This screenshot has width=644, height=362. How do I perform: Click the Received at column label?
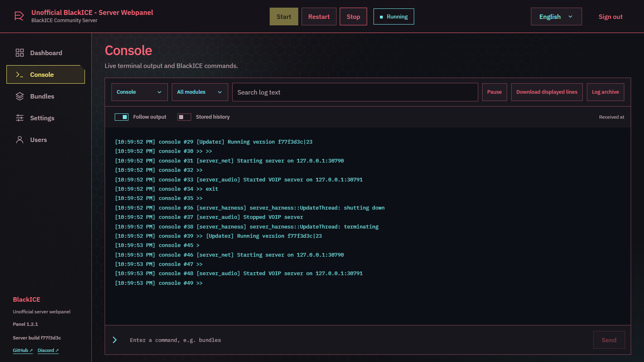coord(611,117)
